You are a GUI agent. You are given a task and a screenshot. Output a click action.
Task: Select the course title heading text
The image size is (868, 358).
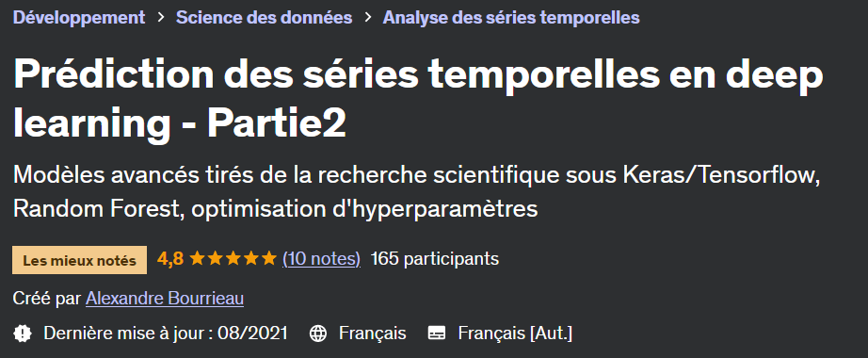(x=418, y=100)
